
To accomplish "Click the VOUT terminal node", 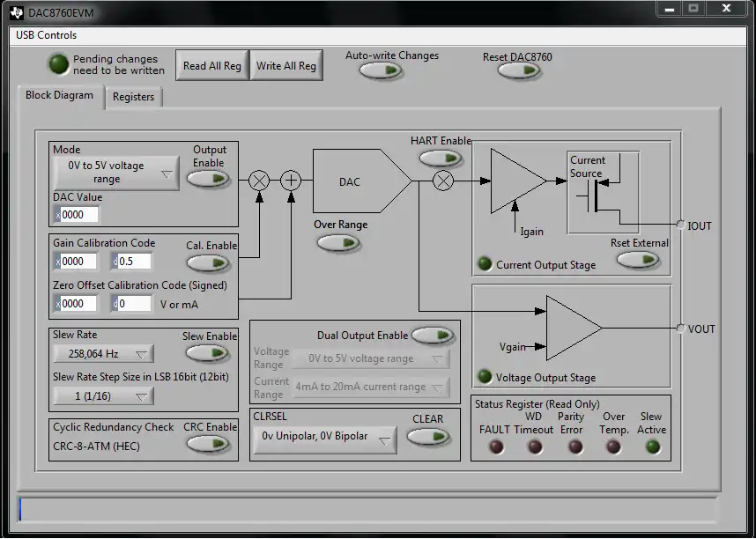I will (x=681, y=329).
